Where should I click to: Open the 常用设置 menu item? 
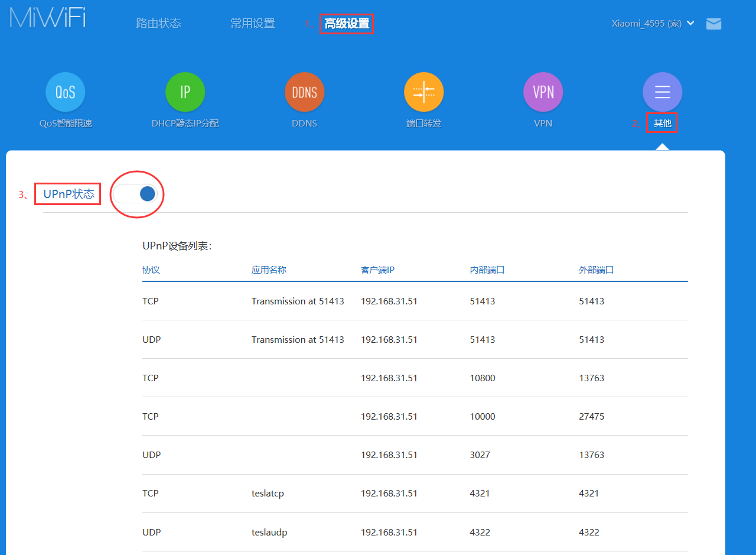(253, 23)
